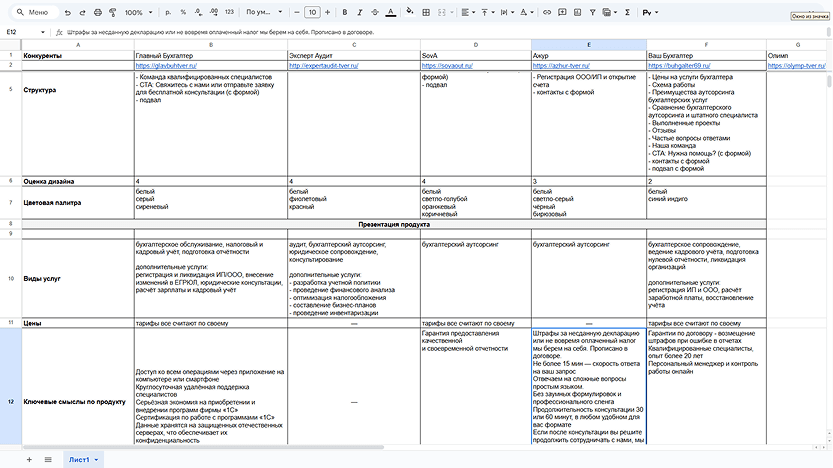Redo the last action

pyautogui.click(x=82, y=12)
